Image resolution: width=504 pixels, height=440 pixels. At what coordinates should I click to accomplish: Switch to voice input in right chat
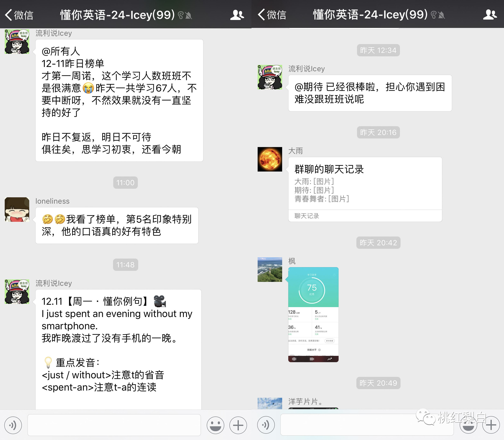click(266, 425)
